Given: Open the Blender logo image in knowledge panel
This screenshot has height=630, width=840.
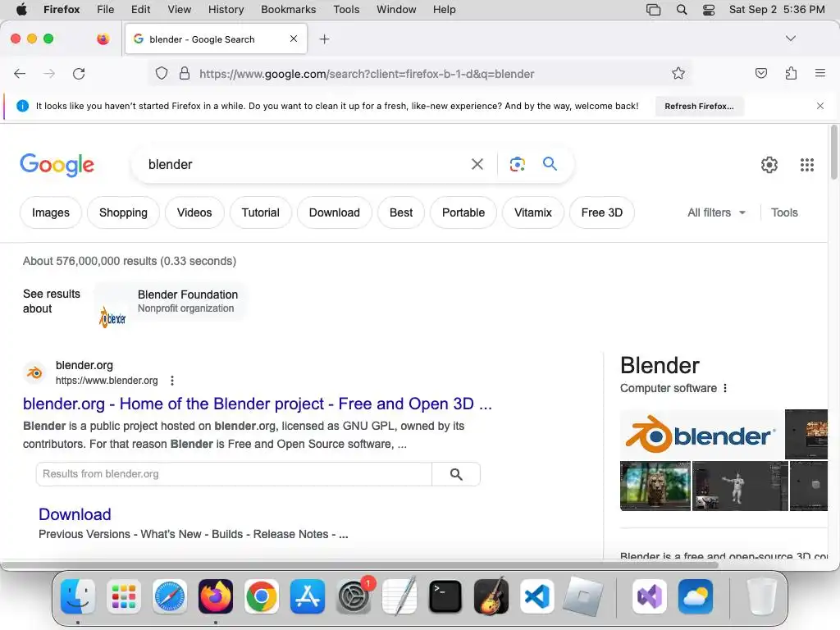Looking at the screenshot, I should click(x=702, y=435).
